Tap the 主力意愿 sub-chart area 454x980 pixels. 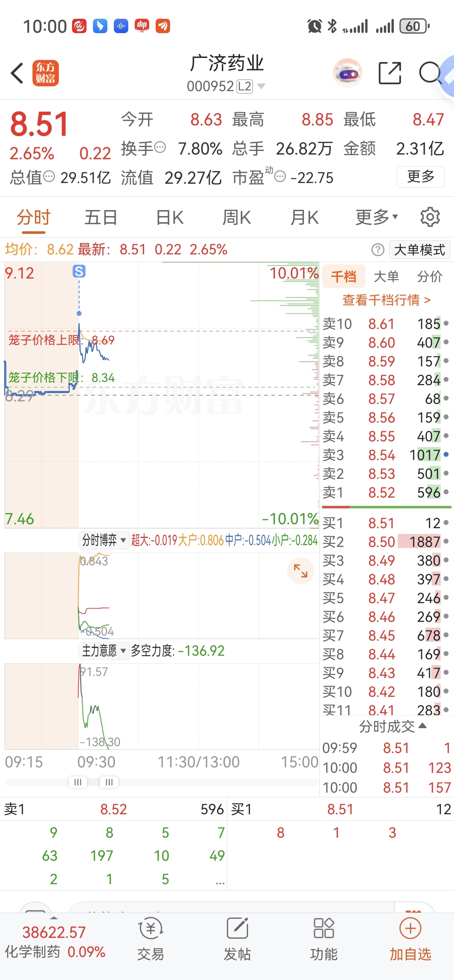pyautogui.click(x=161, y=706)
